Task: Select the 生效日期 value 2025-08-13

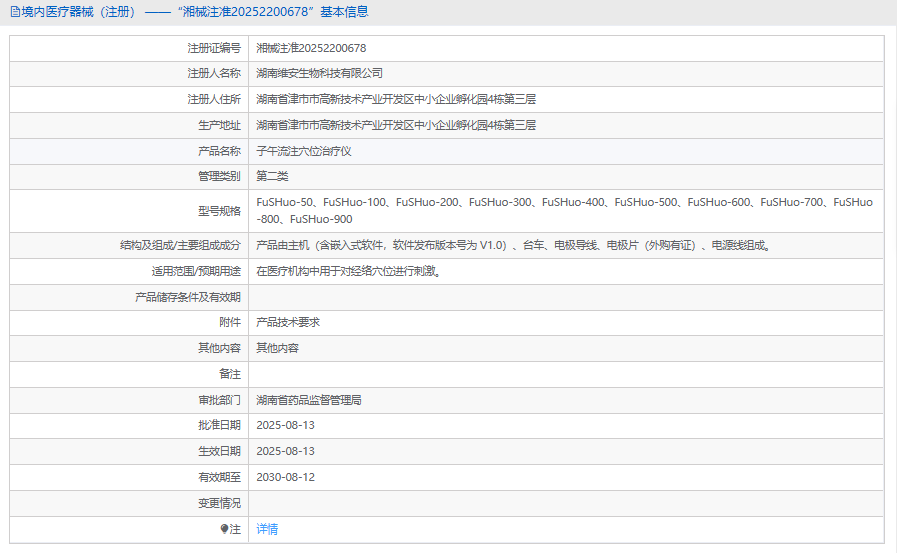Action: [285, 451]
